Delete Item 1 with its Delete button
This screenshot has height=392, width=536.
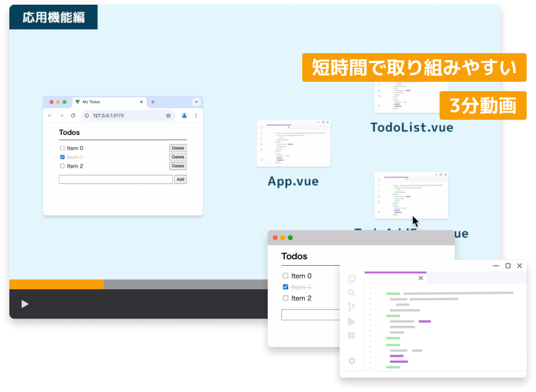tap(178, 157)
